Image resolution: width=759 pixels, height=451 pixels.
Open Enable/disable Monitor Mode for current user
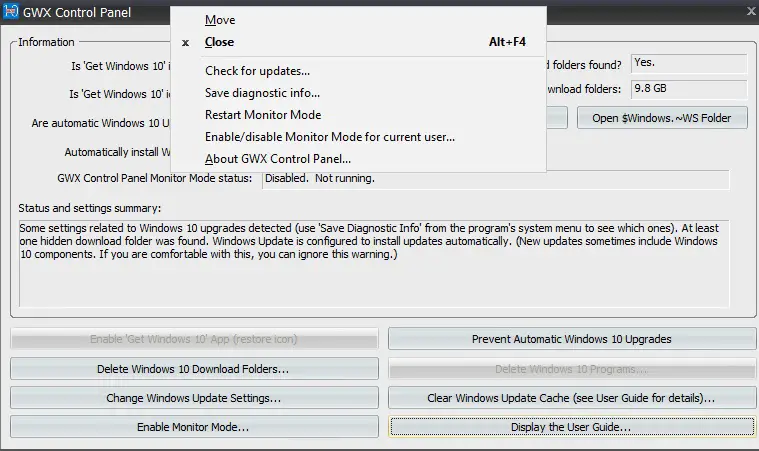pyautogui.click(x=358, y=137)
